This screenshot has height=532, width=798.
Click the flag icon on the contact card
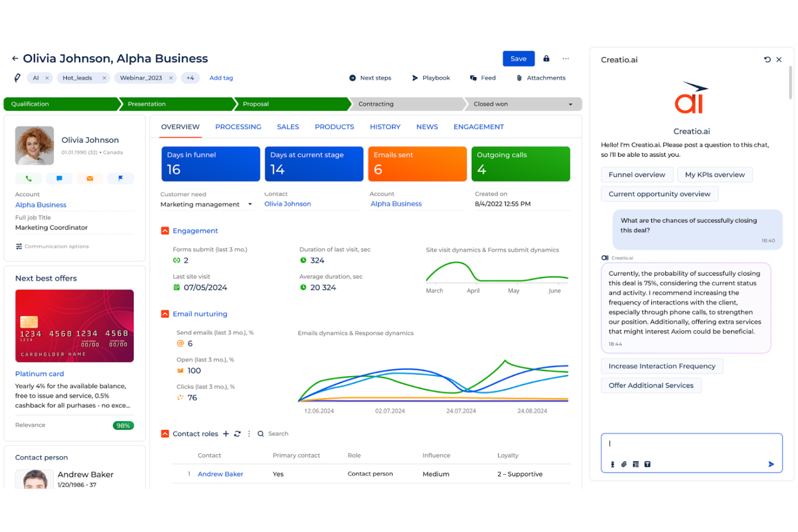click(x=121, y=178)
